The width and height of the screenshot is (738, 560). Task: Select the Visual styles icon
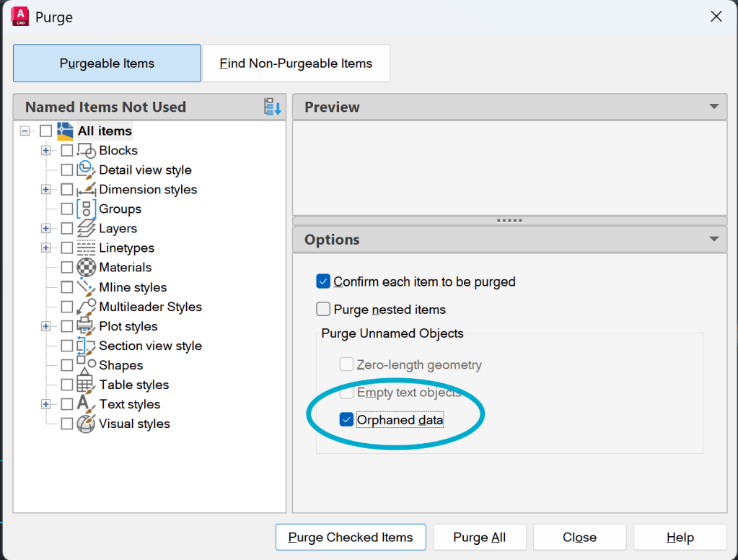(x=86, y=424)
